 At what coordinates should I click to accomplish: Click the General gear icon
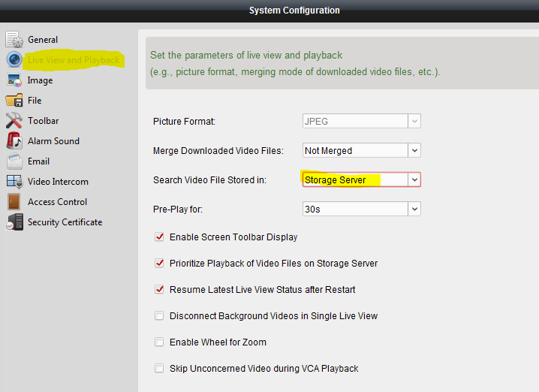[14, 40]
